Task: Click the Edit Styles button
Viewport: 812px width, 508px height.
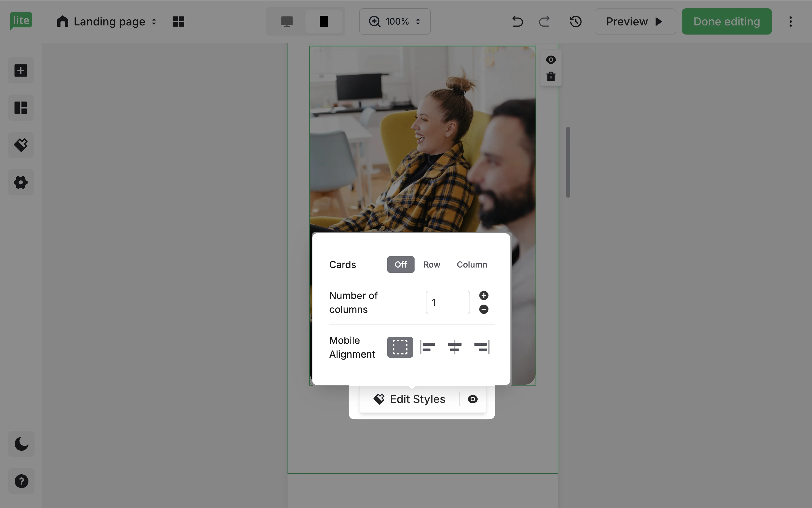Action: (410, 399)
